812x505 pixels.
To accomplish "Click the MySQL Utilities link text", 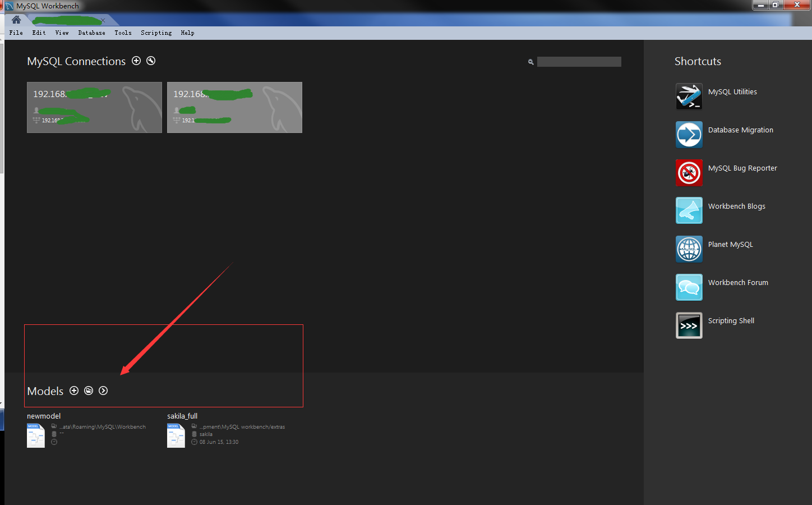I will coord(732,91).
